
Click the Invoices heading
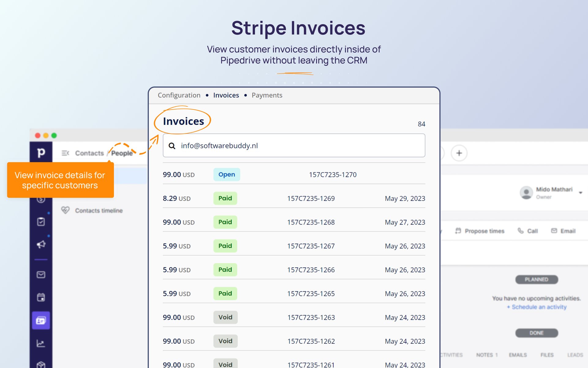pyautogui.click(x=183, y=121)
